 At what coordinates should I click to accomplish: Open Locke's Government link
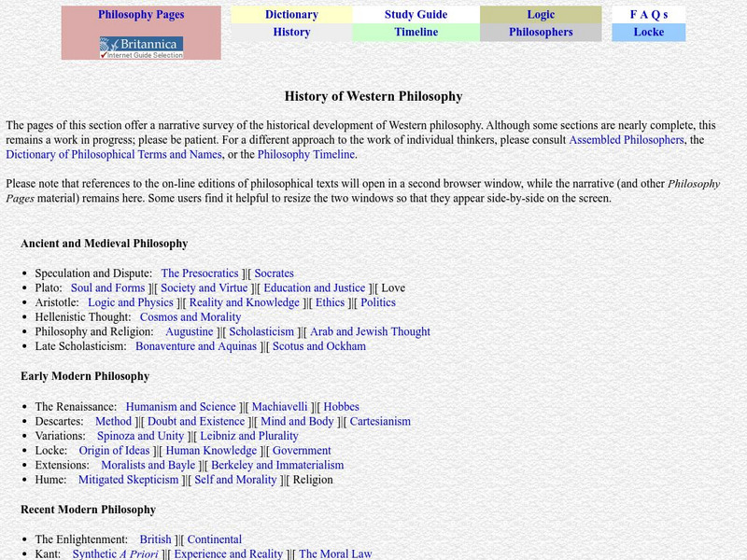click(302, 451)
